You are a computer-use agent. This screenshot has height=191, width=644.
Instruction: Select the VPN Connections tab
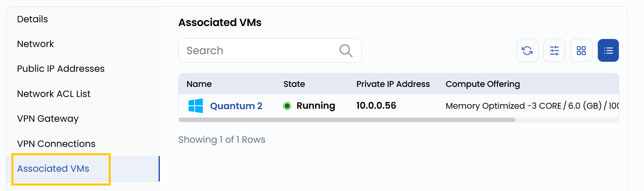pos(56,144)
